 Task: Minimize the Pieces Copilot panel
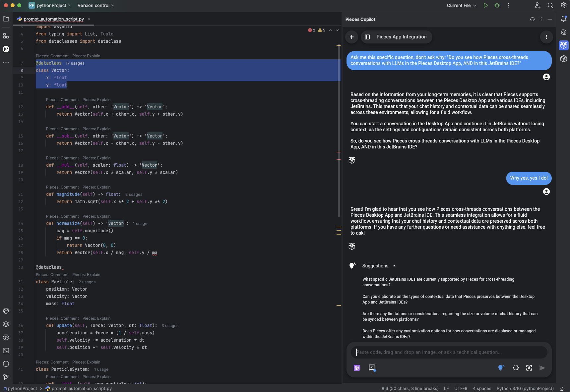pyautogui.click(x=550, y=19)
